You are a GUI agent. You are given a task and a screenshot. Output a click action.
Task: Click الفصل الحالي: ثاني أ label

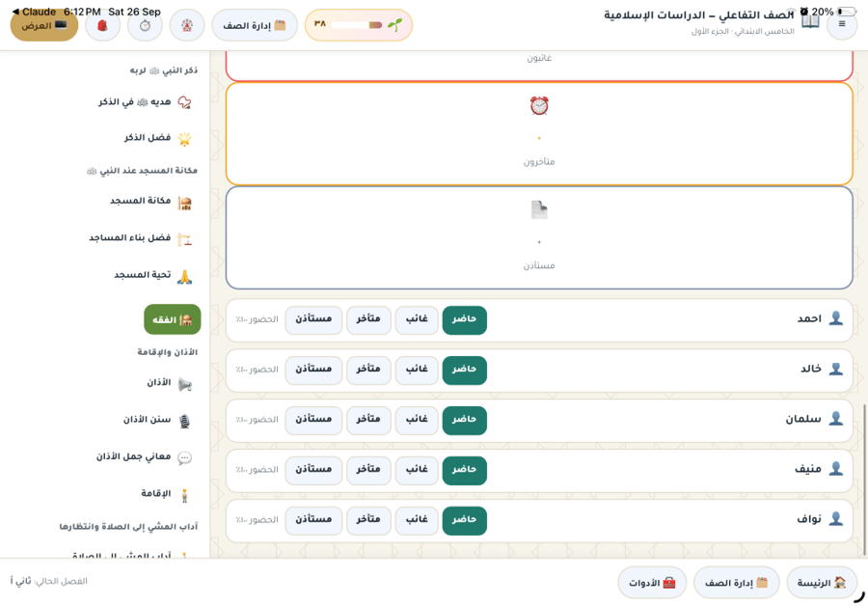pyautogui.click(x=49, y=581)
